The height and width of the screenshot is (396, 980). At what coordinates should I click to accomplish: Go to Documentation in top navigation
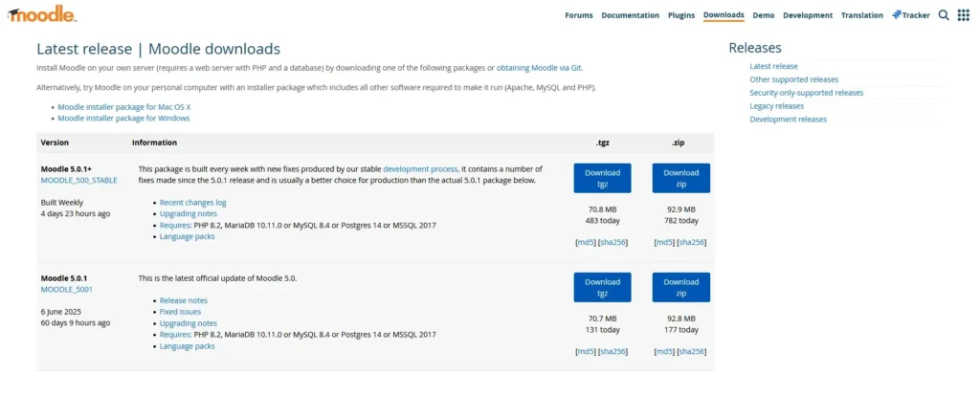click(x=630, y=15)
